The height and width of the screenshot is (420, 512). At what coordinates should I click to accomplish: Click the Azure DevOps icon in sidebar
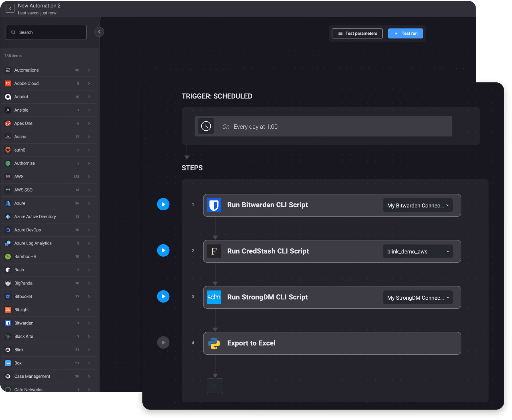pyautogui.click(x=8, y=230)
